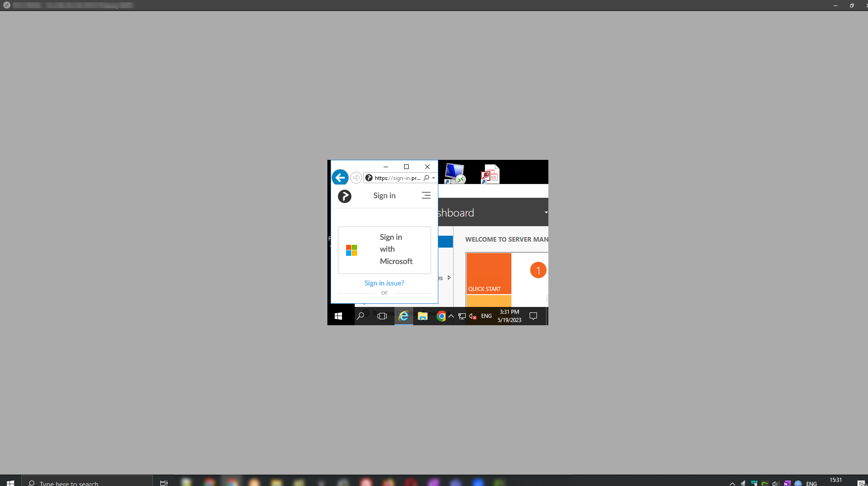
Task: Open remote Action Center notifications icon
Action: point(533,316)
